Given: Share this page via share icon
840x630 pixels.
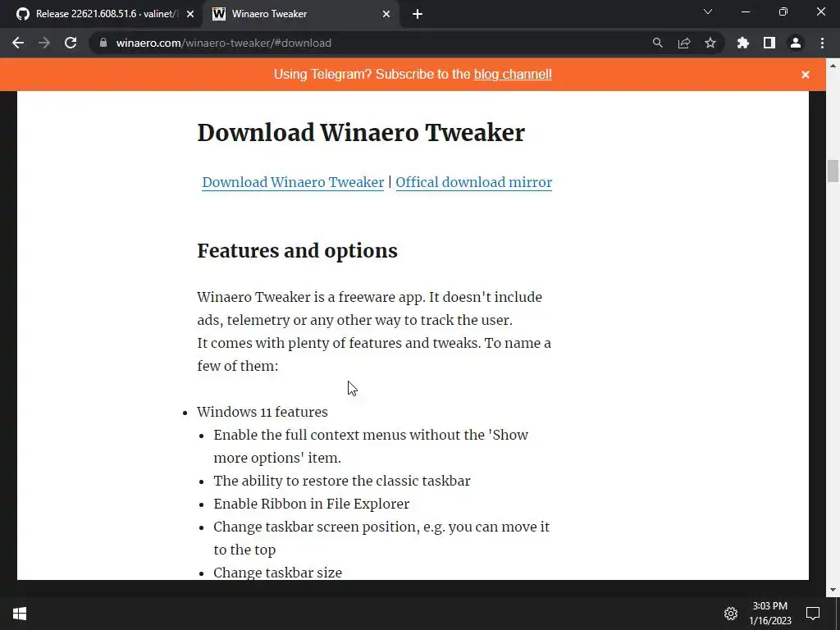Looking at the screenshot, I should tap(684, 43).
